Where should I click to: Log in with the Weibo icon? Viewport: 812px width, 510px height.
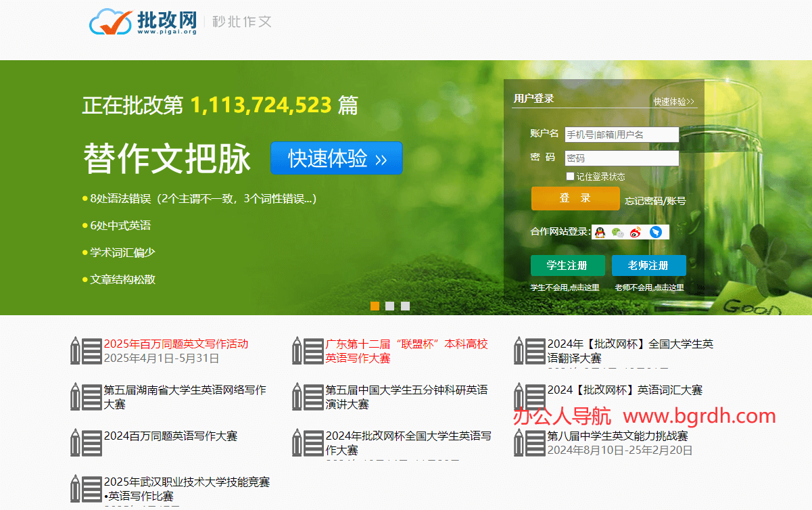[x=636, y=232]
